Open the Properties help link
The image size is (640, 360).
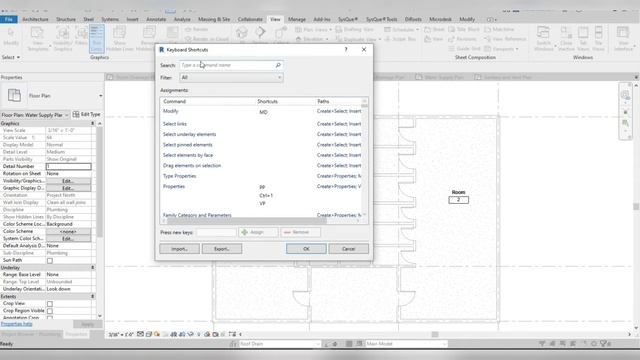click(17, 324)
